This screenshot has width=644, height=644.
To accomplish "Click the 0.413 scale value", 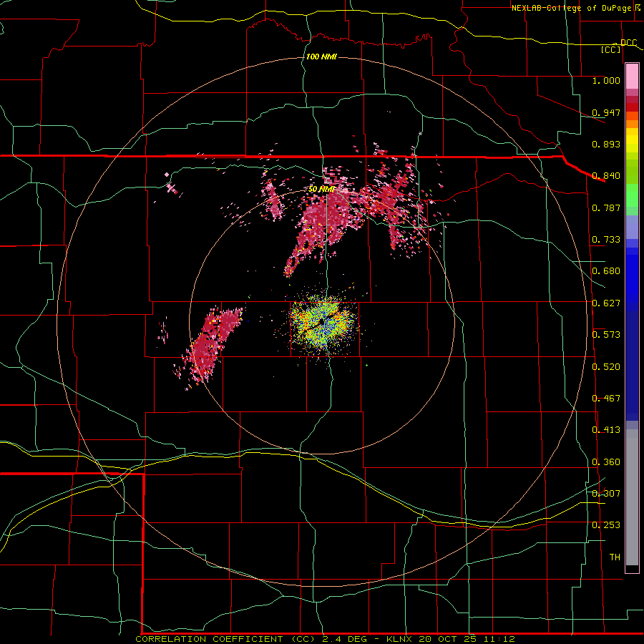I will click(x=606, y=430).
